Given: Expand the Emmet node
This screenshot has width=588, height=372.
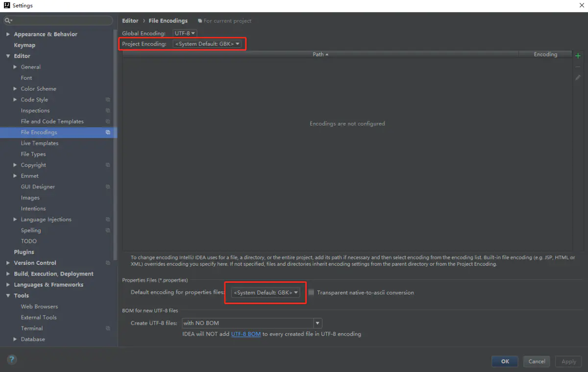Looking at the screenshot, I should coord(15,176).
